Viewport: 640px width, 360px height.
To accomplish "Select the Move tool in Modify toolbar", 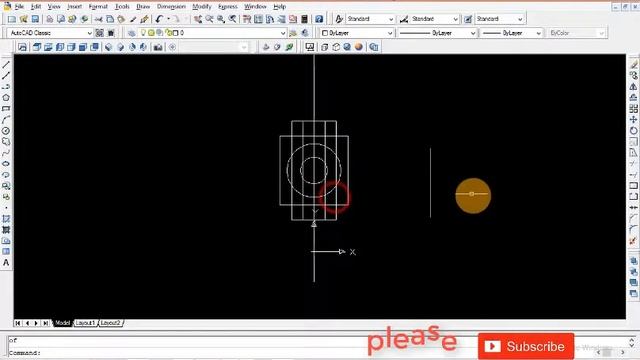I will (633, 120).
